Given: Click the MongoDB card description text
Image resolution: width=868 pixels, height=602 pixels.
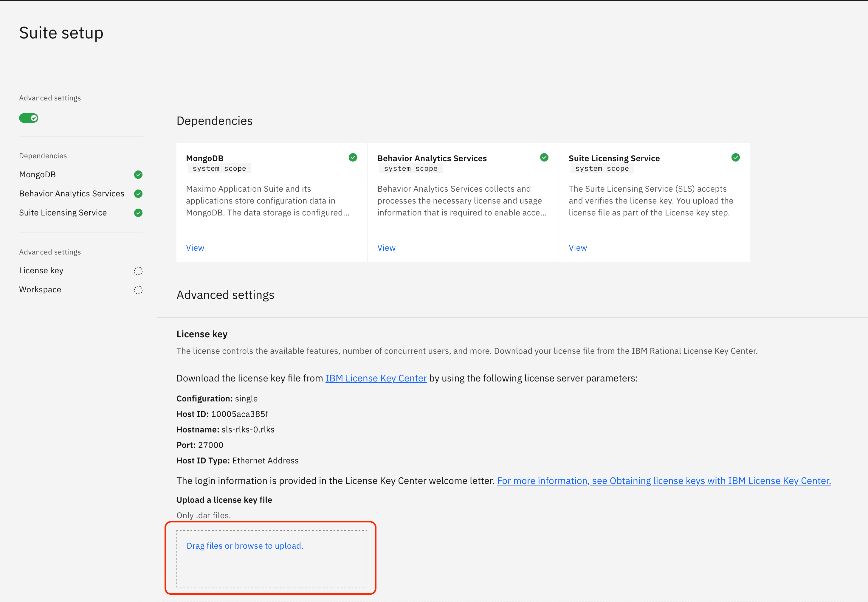Looking at the screenshot, I should click(268, 201).
